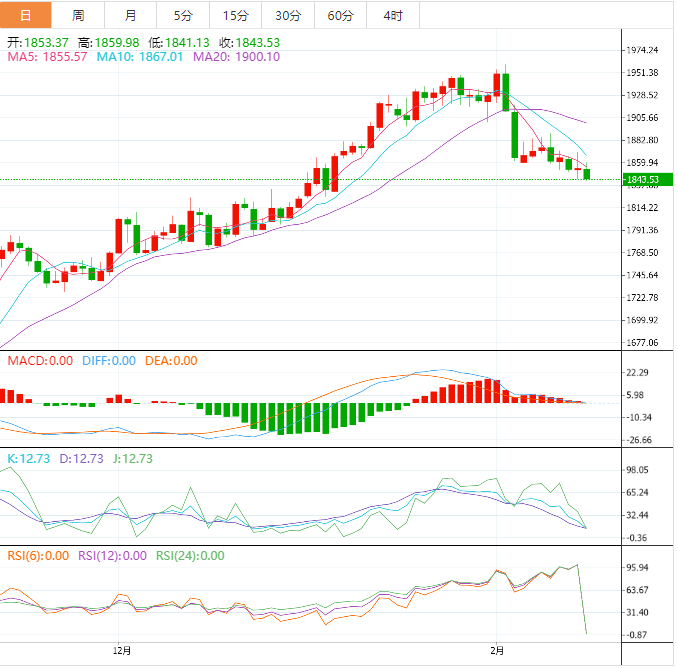Select the 15分 interval tab
Image resolution: width=678 pixels, height=669 pixels.
[x=235, y=15]
